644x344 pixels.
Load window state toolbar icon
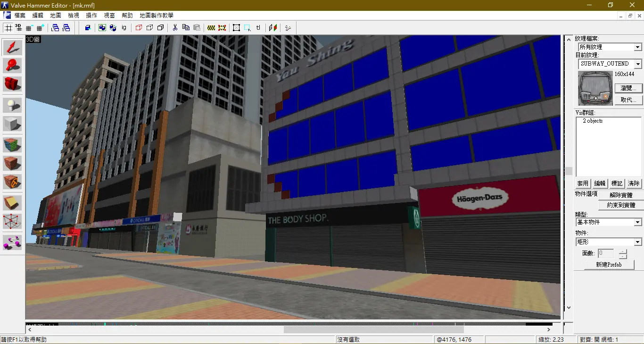55,28
